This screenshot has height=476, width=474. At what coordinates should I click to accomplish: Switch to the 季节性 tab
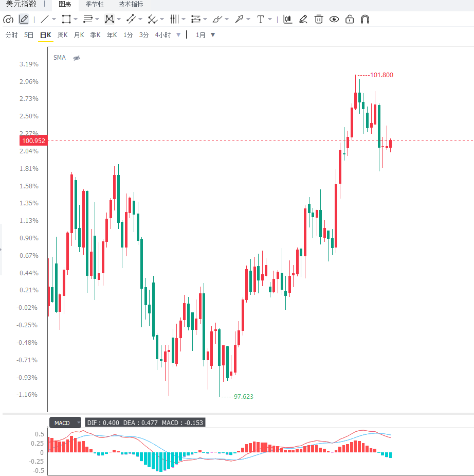pyautogui.click(x=95, y=5)
